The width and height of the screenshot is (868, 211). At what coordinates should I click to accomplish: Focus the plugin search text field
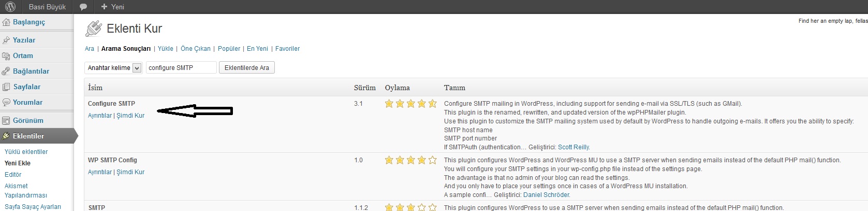(x=181, y=68)
